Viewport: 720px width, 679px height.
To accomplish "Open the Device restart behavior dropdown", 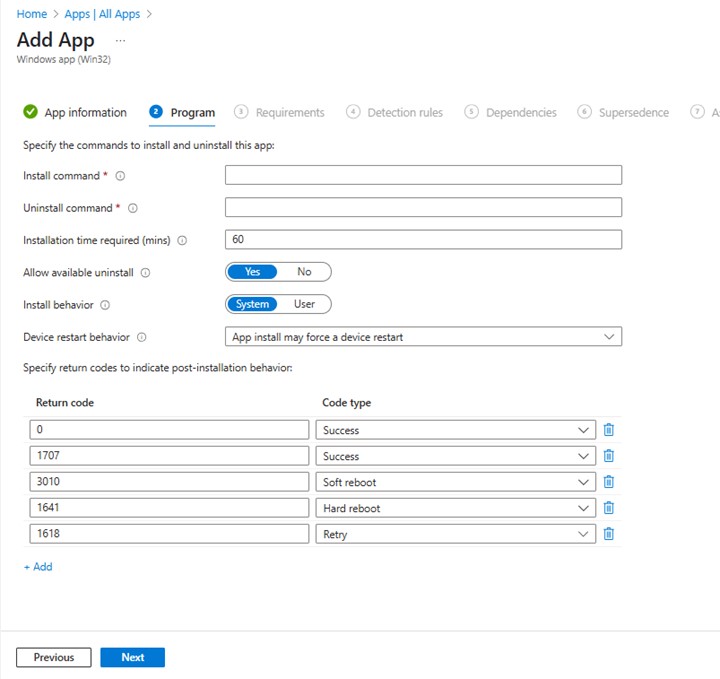I will click(423, 338).
